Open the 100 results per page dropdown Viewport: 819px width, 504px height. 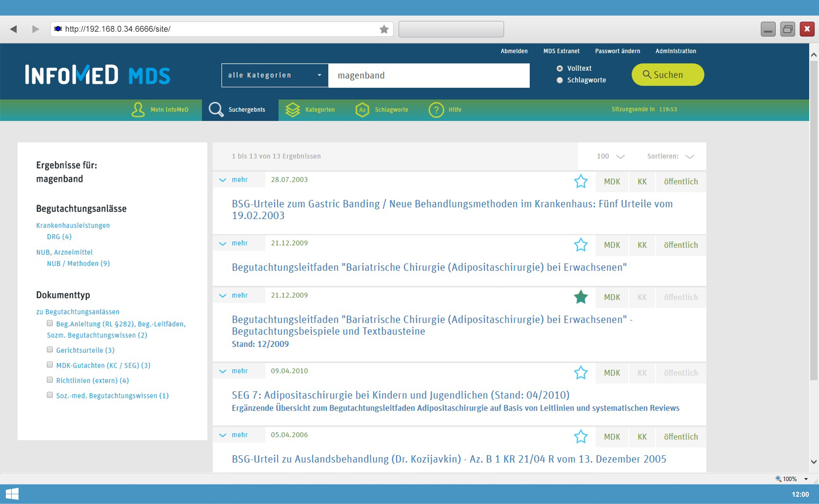[x=610, y=156]
